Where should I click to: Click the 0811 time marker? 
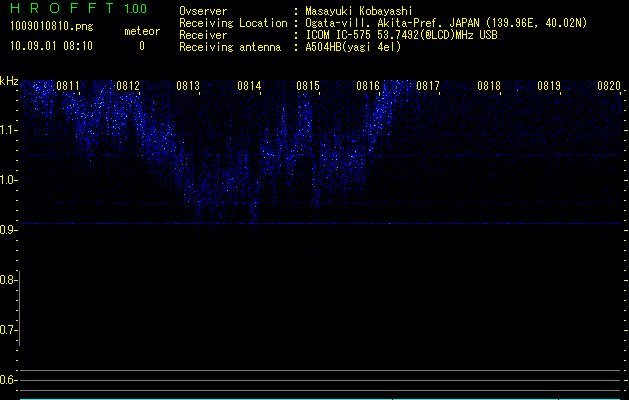[68, 86]
